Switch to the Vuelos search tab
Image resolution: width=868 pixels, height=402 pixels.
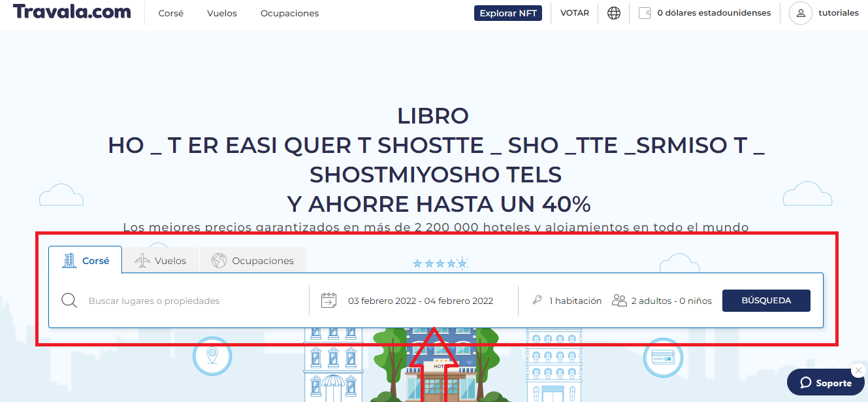[x=161, y=261]
